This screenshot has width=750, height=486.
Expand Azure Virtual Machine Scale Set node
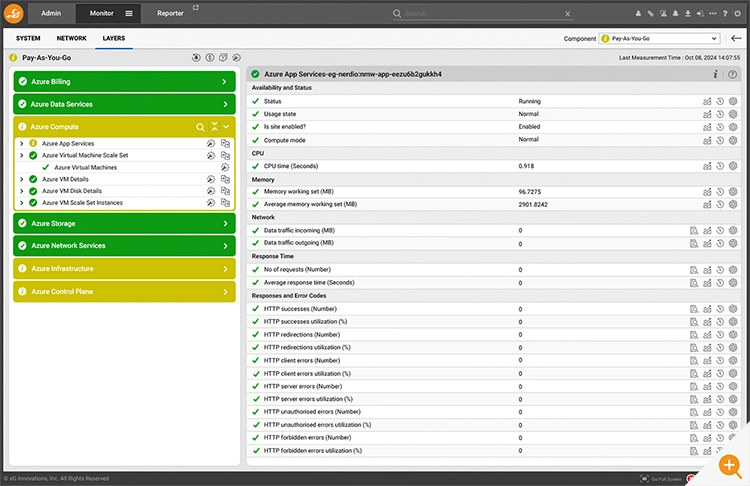pyautogui.click(x=21, y=155)
